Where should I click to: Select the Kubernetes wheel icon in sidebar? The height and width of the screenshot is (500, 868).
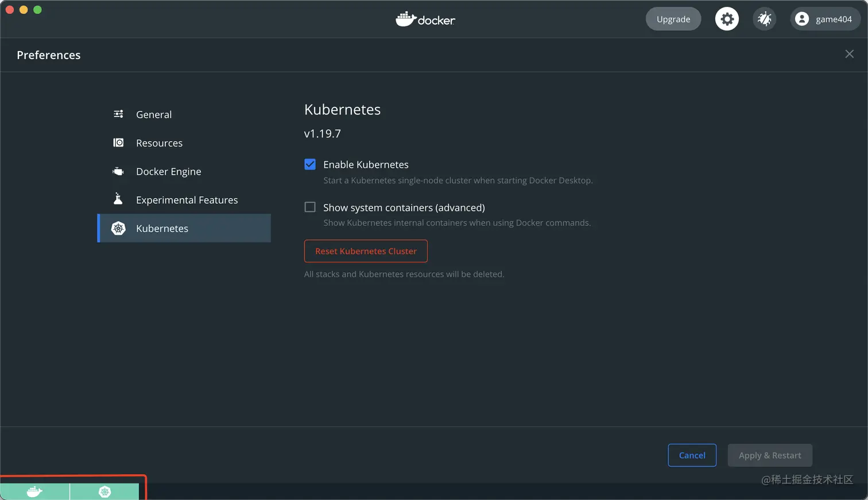[118, 228]
